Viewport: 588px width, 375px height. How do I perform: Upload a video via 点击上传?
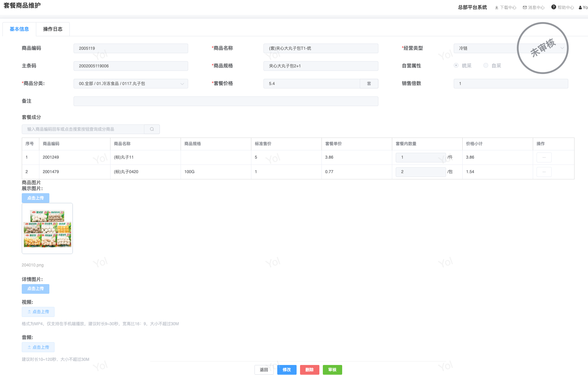(x=38, y=312)
